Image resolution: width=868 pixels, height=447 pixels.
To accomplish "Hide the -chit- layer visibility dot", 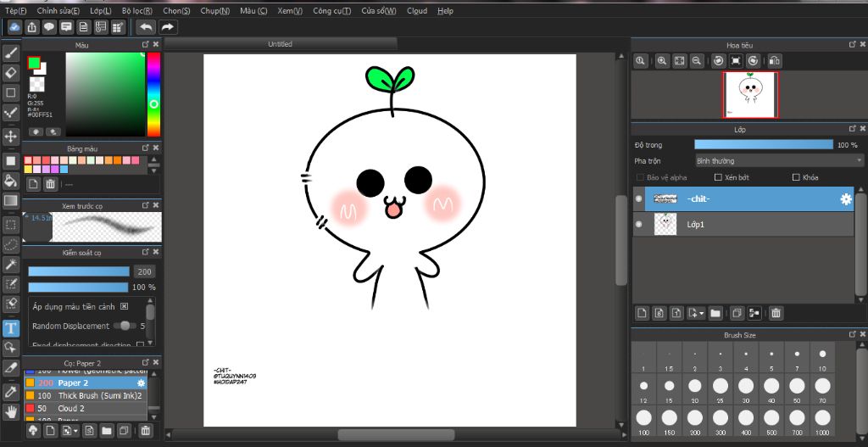I will [x=639, y=198].
